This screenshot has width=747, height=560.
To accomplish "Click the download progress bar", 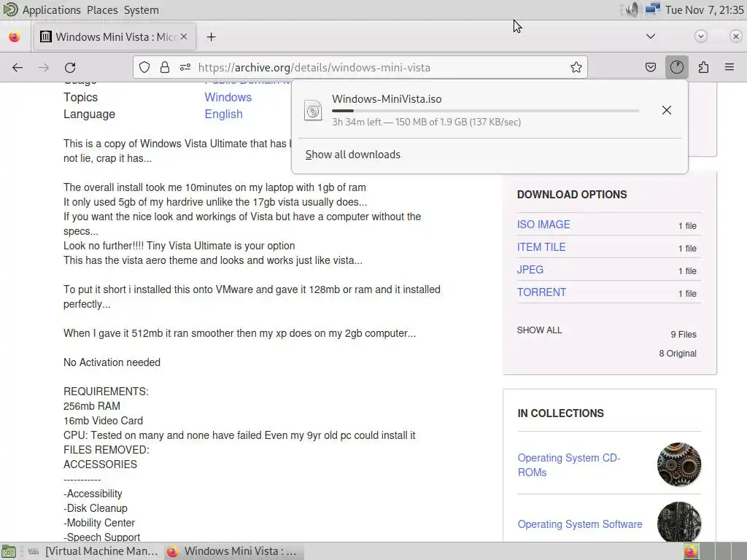I will [x=485, y=111].
